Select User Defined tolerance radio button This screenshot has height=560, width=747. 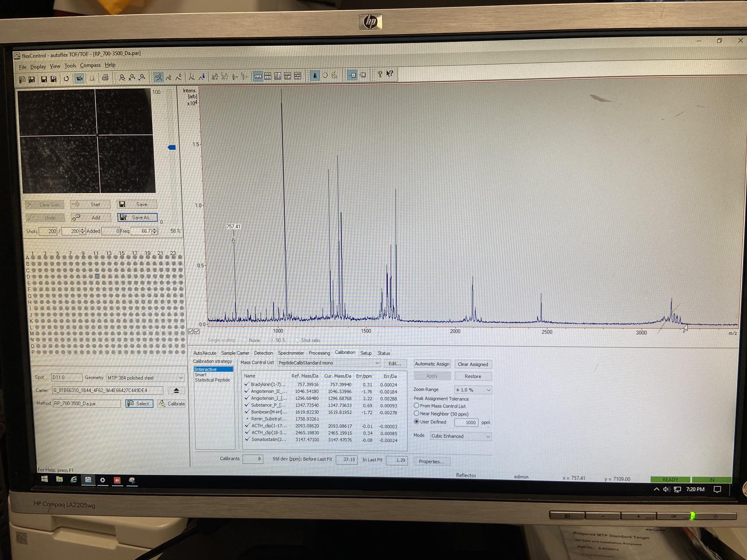tap(416, 422)
